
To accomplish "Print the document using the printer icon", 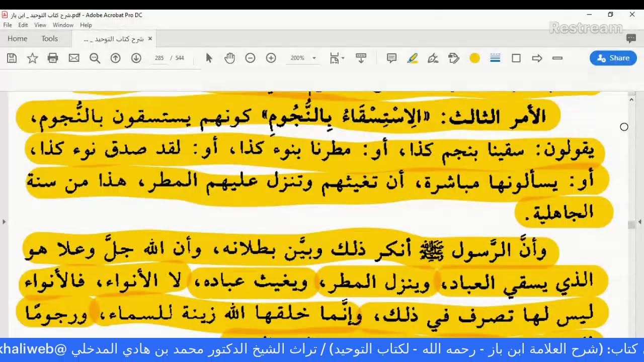I will click(53, 58).
